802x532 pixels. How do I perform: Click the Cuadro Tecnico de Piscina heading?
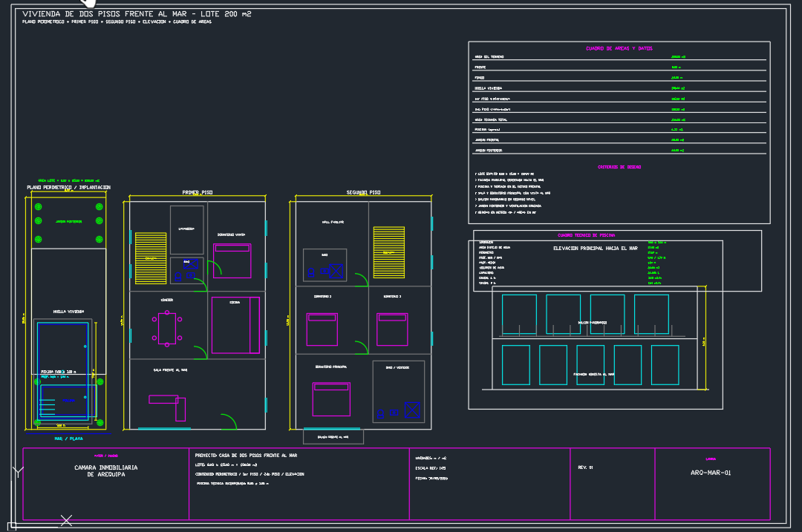click(586, 236)
